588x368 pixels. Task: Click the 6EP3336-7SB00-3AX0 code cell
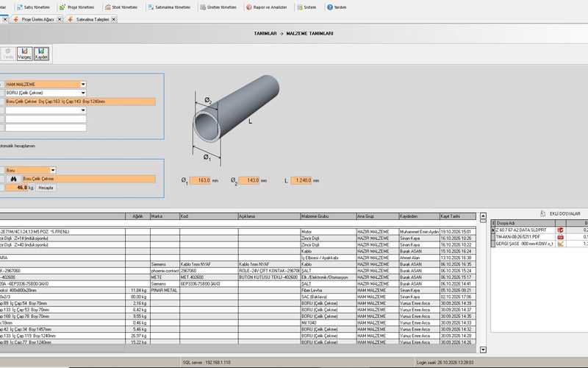coord(209,284)
